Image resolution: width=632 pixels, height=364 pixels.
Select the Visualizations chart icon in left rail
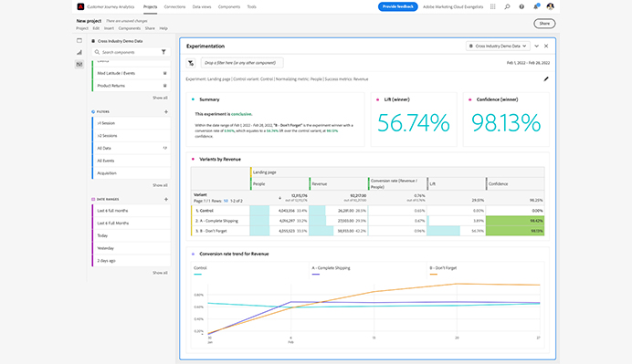pos(79,52)
